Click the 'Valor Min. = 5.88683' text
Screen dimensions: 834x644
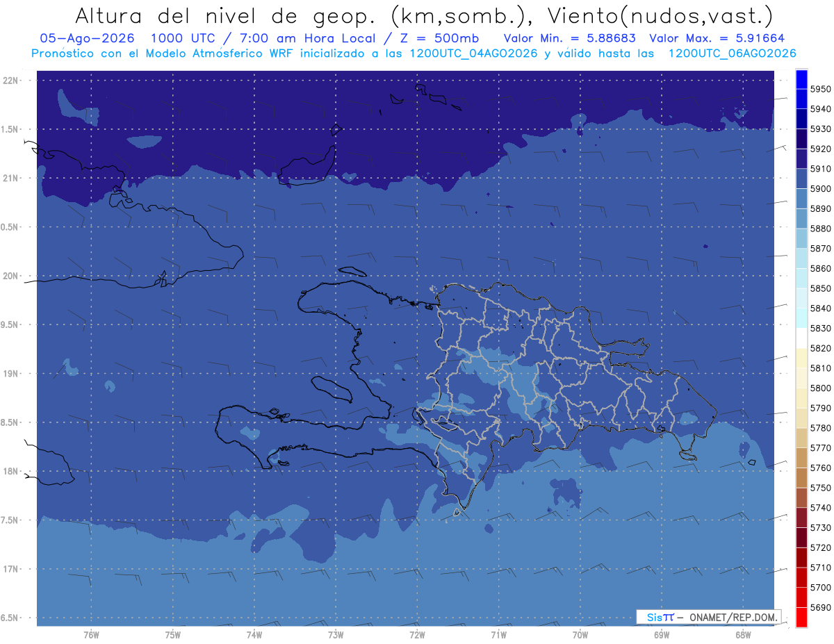569,38
